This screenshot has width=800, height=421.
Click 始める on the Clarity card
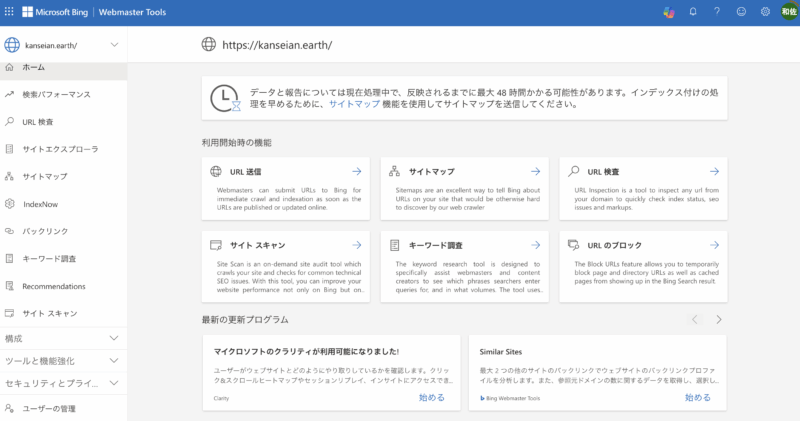432,398
